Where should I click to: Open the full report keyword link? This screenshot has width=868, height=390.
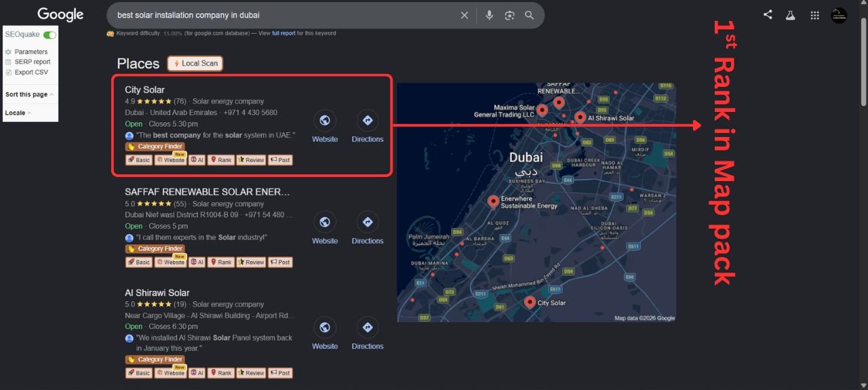pyautogui.click(x=283, y=33)
